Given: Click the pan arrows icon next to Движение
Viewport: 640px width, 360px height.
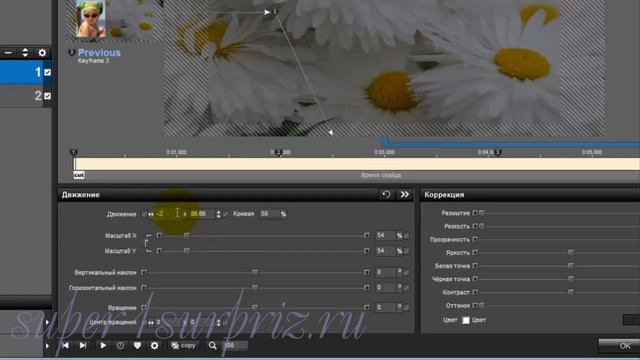Looking at the screenshot, I should tap(151, 214).
